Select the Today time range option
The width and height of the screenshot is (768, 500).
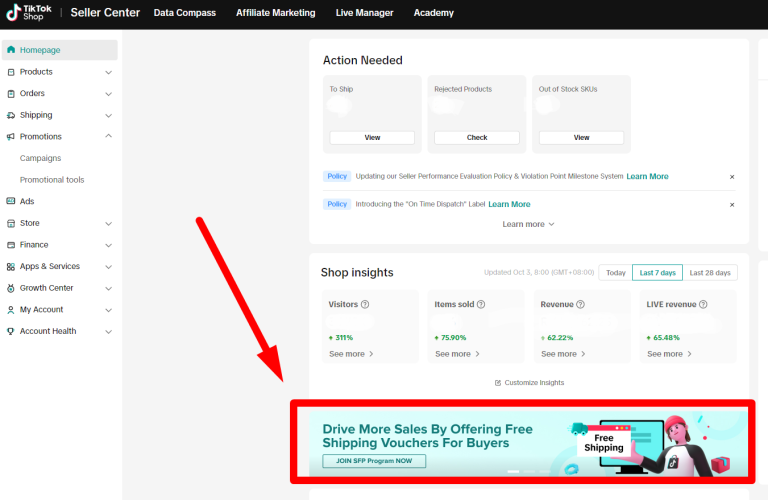point(616,272)
